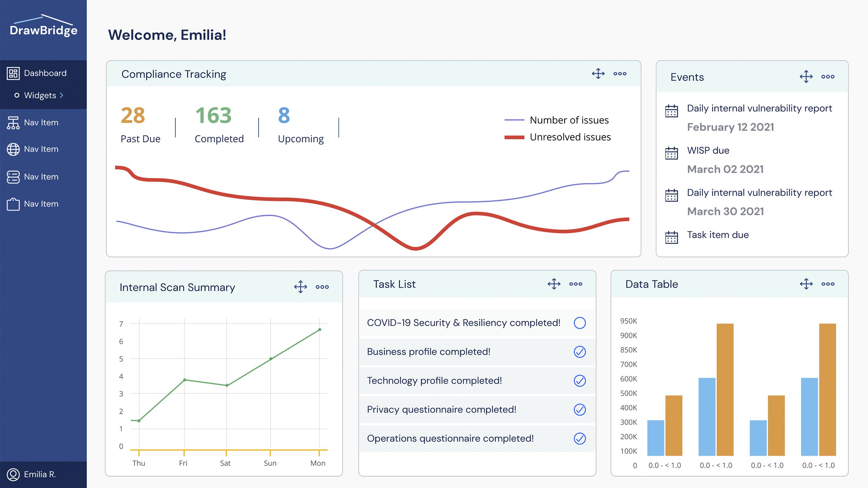Click the Fri data point on scan chart
Viewport: 868px width, 488px height.
click(x=184, y=380)
